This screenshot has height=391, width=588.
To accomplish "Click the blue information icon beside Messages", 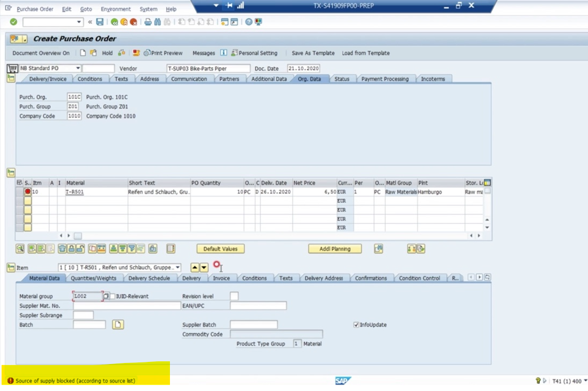I will (223, 53).
